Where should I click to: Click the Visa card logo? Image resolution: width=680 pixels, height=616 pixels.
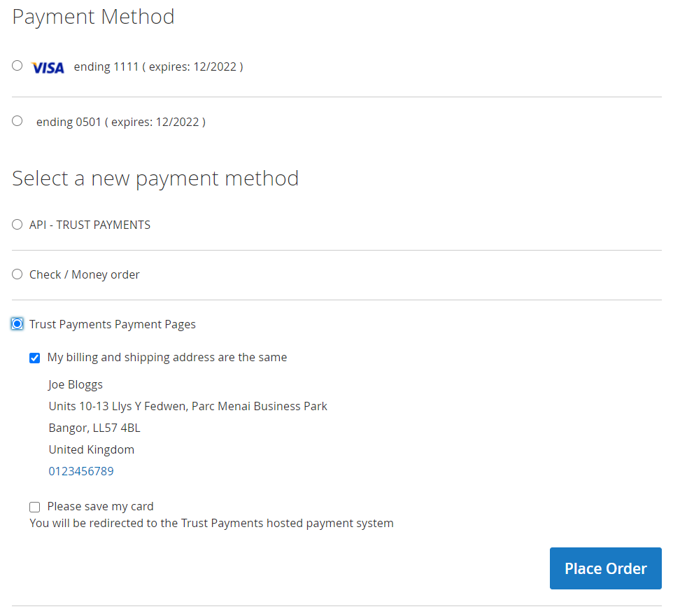point(48,67)
